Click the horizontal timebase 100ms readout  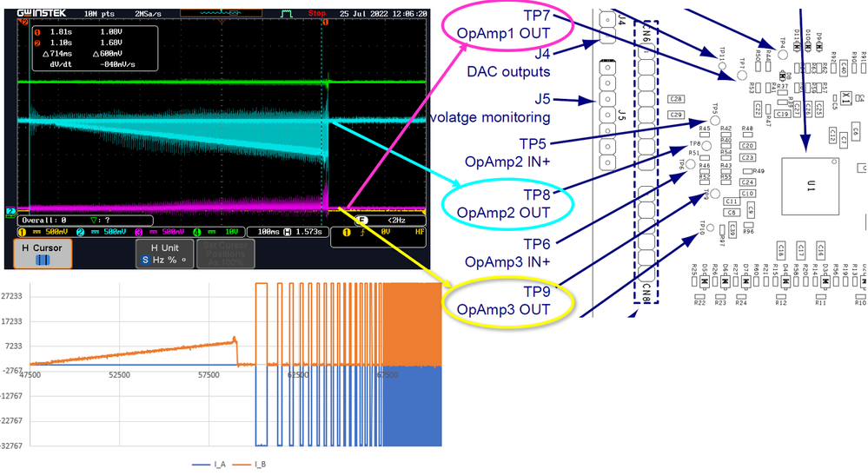tap(268, 232)
